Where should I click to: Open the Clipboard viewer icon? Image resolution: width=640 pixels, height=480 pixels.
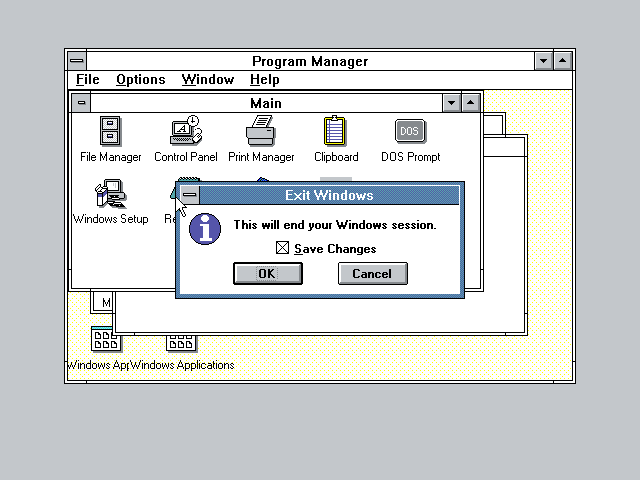click(x=335, y=131)
